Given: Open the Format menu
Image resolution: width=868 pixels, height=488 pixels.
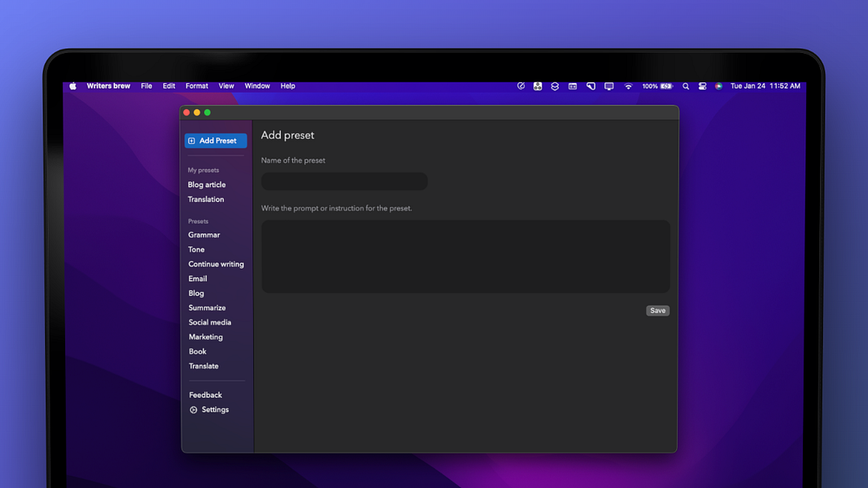Looking at the screenshot, I should click(x=197, y=85).
